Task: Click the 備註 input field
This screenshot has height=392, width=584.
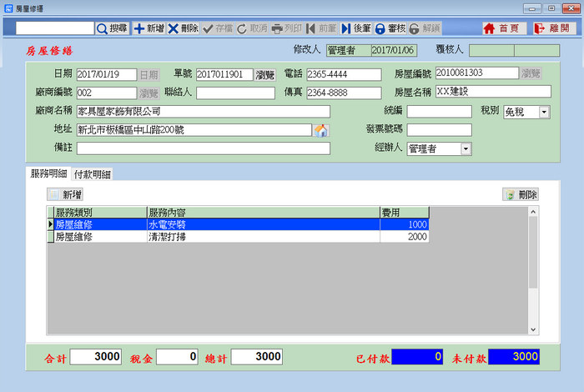Action: click(204, 148)
